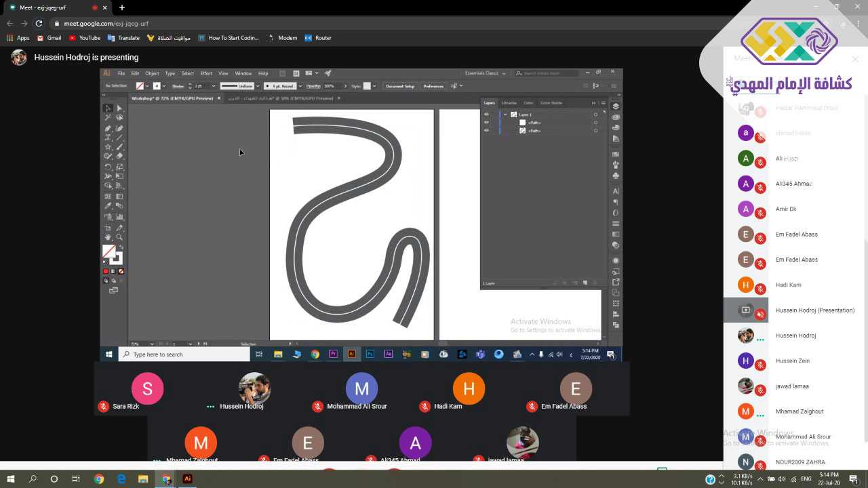Choose the Type tool

(x=108, y=138)
